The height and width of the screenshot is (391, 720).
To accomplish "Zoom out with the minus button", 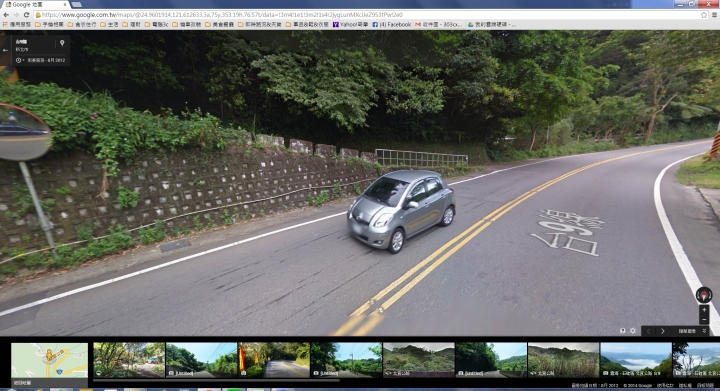I will [704, 319].
